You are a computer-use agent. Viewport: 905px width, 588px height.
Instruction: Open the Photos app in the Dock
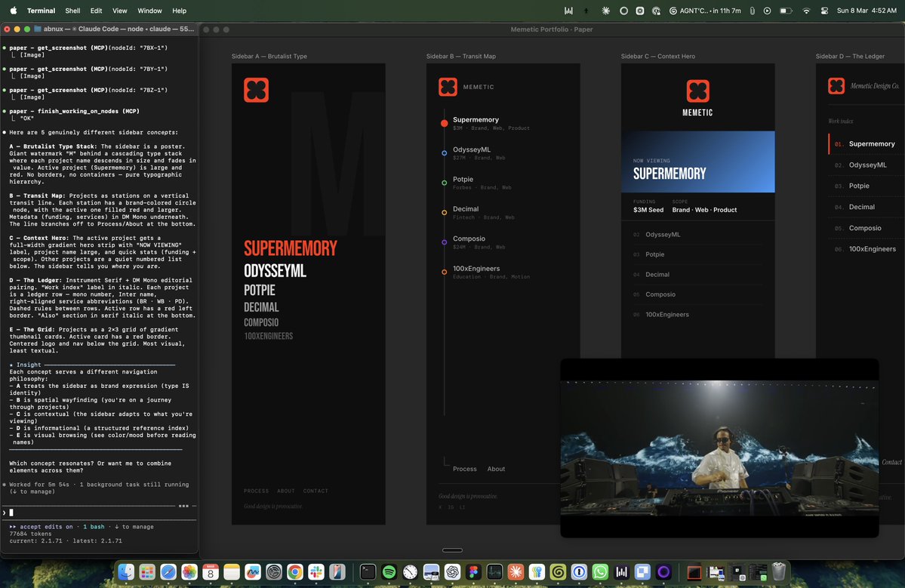click(189, 572)
